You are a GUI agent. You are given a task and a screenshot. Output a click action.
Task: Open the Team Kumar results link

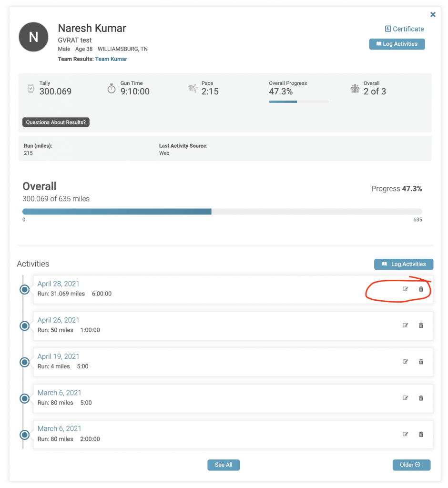[x=111, y=59]
